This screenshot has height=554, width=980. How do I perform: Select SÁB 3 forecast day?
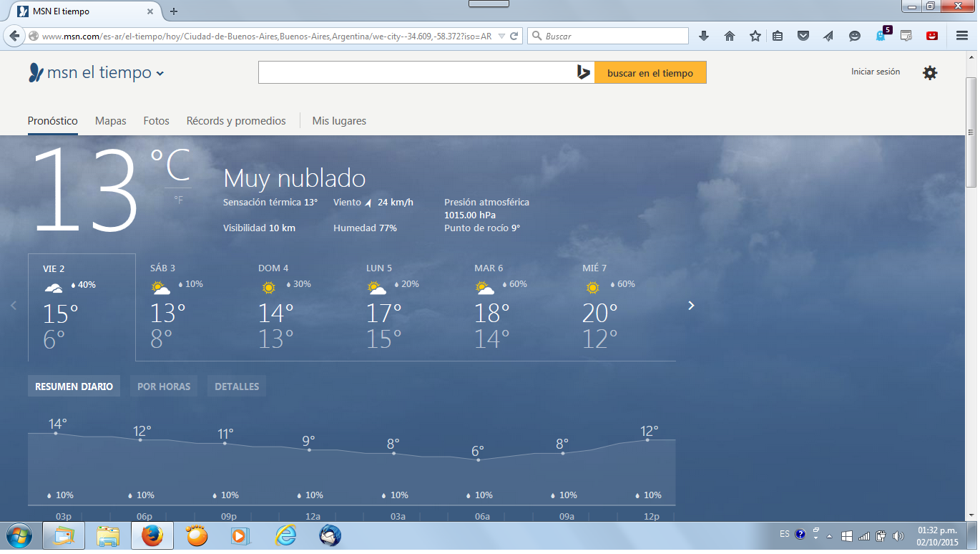[x=190, y=307]
